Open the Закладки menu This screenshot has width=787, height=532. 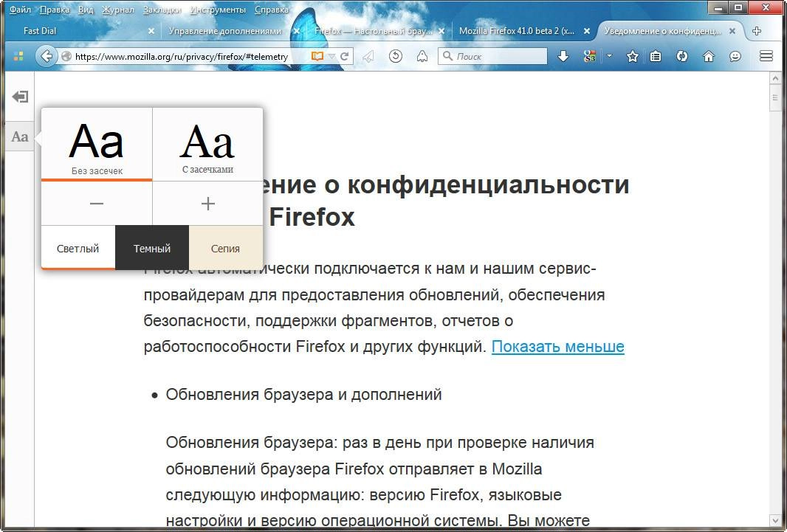(x=162, y=10)
